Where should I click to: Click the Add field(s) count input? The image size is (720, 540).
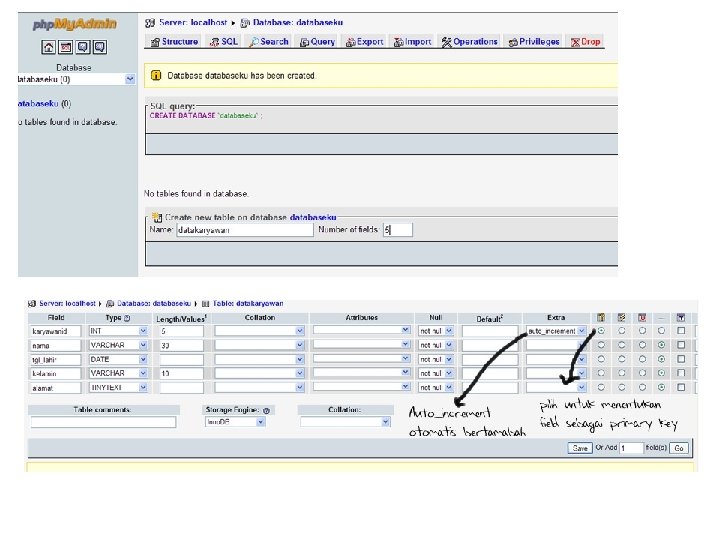click(631, 448)
